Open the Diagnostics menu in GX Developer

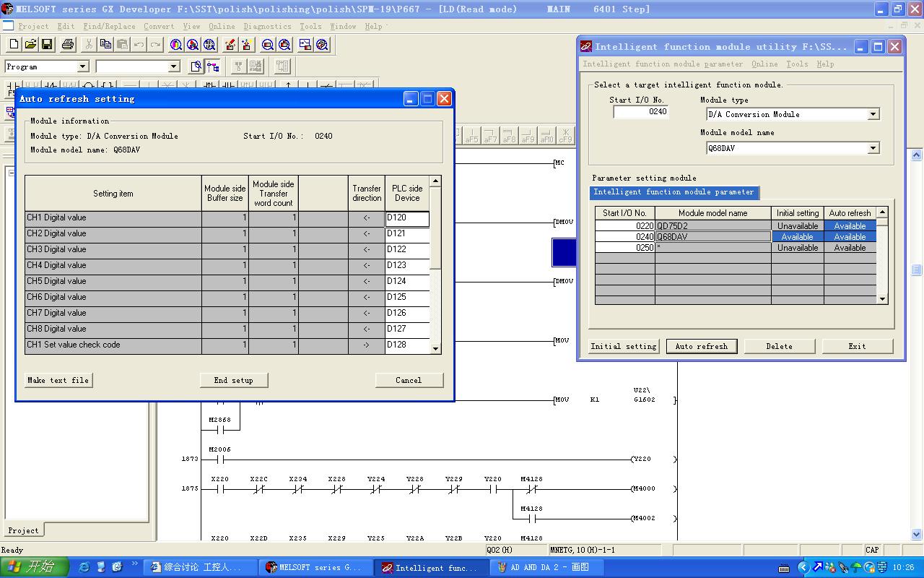(267, 26)
